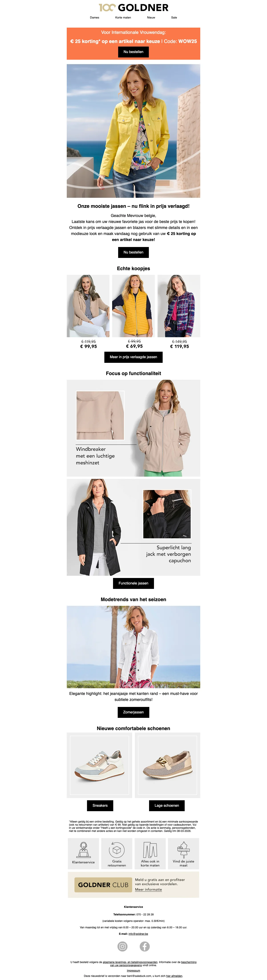The height and width of the screenshot is (980, 267).
Task: Click the Goldner Club badge
Action: [103, 885]
